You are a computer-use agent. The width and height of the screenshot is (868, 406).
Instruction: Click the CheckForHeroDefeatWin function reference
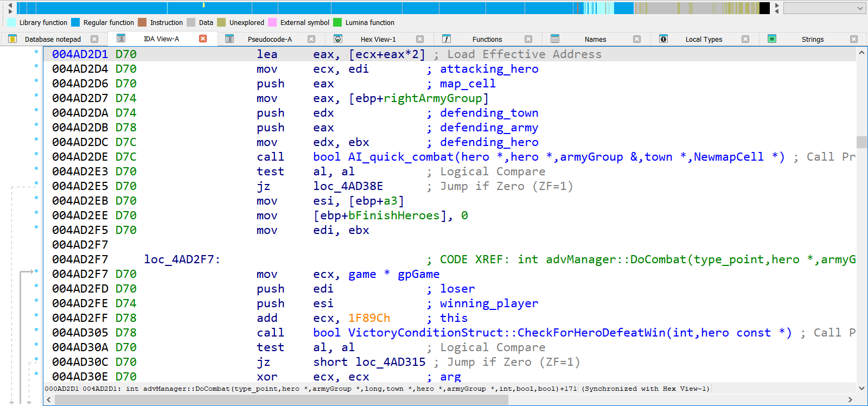click(552, 333)
